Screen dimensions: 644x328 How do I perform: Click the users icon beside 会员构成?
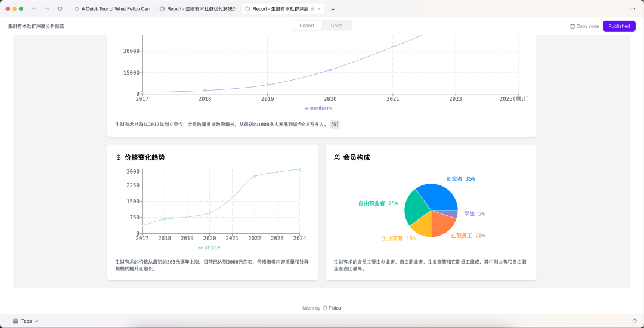tap(337, 157)
